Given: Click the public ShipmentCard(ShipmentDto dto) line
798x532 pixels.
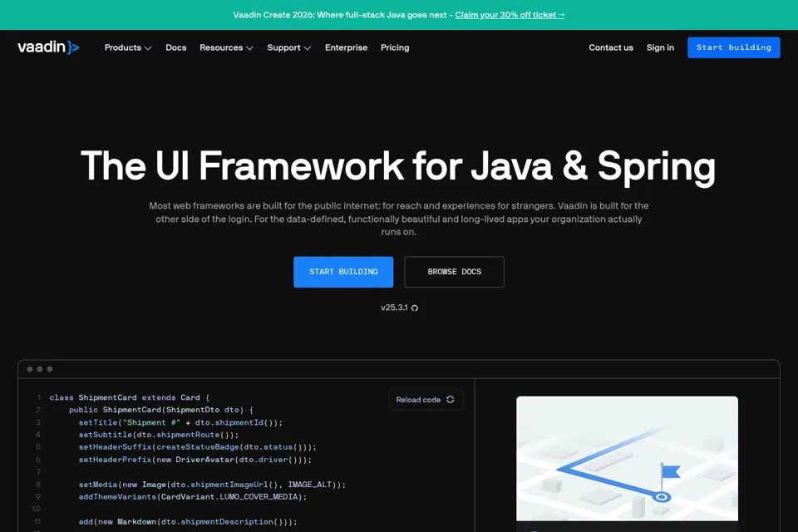Looking at the screenshot, I should (160, 410).
